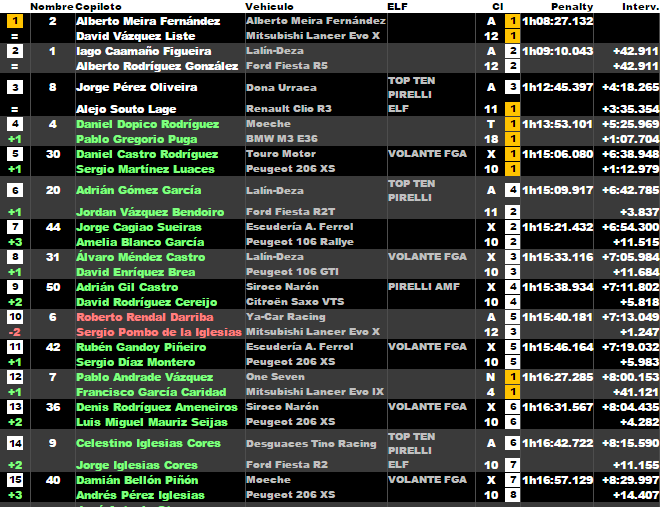This screenshot has height=507, width=665.
Task: Click interval value +7:05.984
Action: (631, 257)
